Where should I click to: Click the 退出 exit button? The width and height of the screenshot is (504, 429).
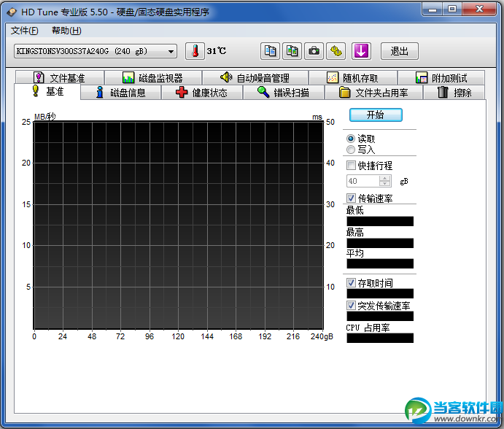click(x=400, y=51)
